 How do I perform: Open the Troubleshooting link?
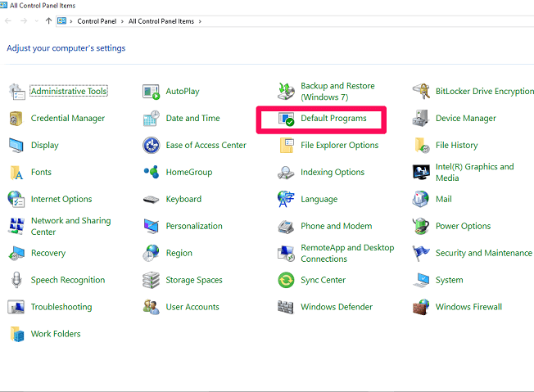point(61,307)
